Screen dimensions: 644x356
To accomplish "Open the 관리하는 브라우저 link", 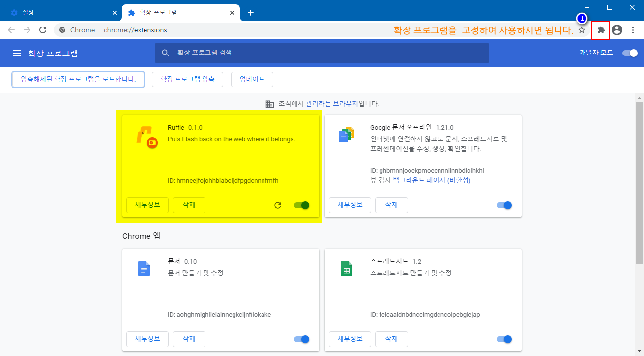I will pos(332,104).
